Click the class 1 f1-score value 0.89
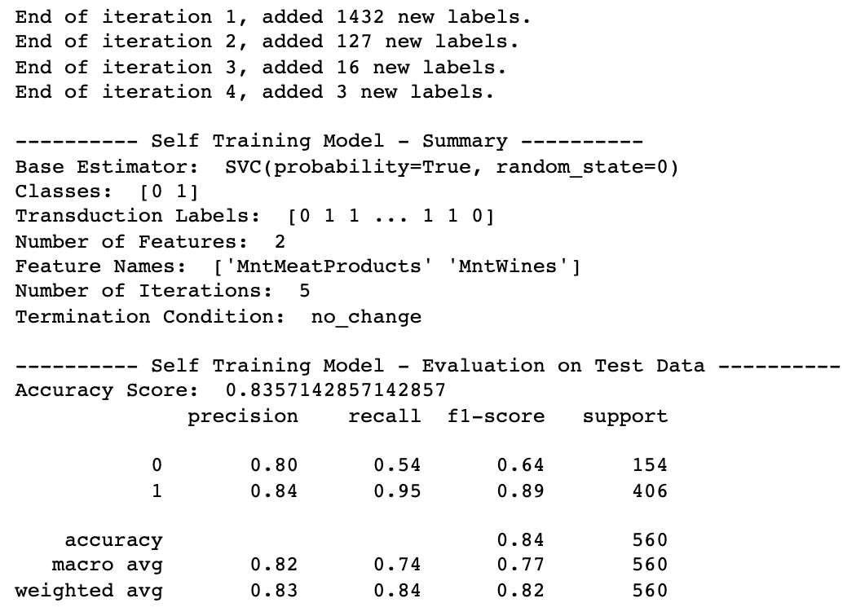Image resolution: width=856 pixels, height=616 pixels. [520, 491]
